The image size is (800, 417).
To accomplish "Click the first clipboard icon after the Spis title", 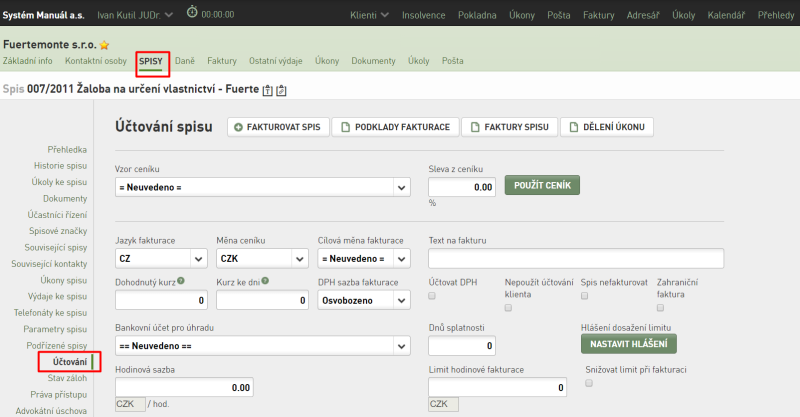I will click(267, 90).
